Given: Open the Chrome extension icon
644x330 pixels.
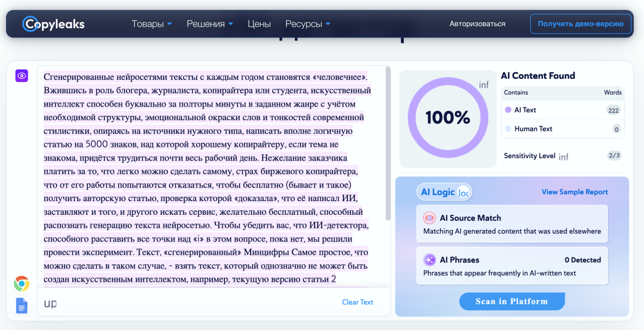Looking at the screenshot, I should click(22, 284).
